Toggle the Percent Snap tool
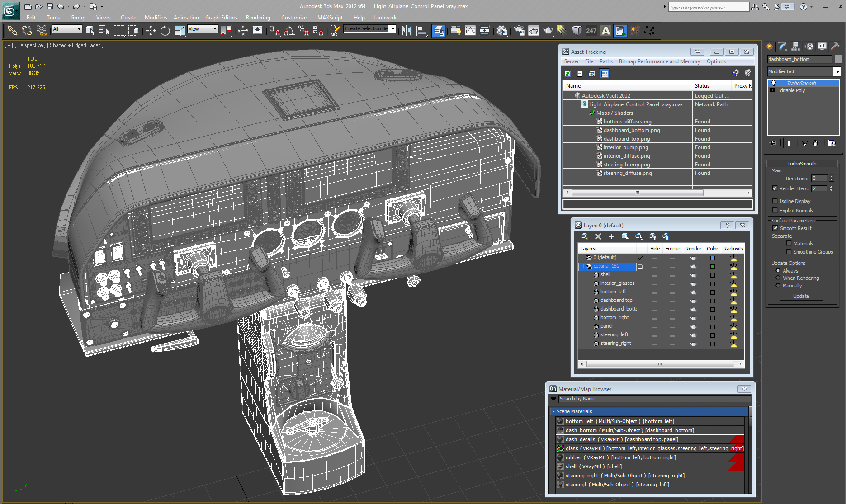The width and height of the screenshot is (846, 504). pyautogui.click(x=303, y=31)
